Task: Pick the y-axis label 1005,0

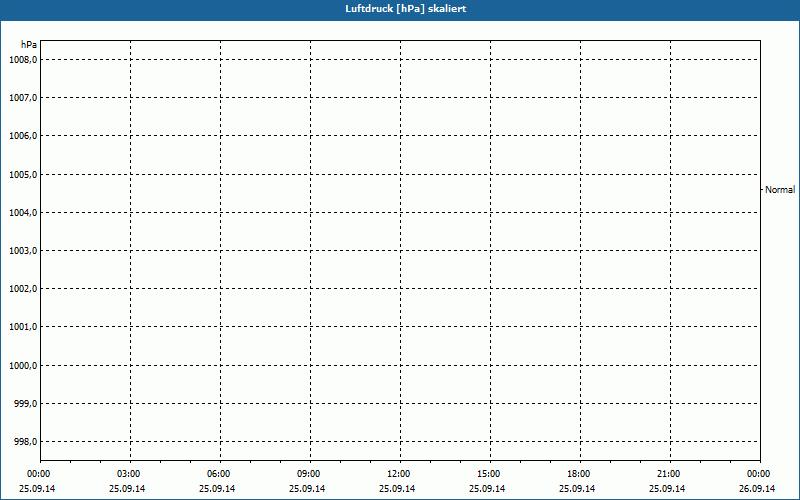Action: 23,174
